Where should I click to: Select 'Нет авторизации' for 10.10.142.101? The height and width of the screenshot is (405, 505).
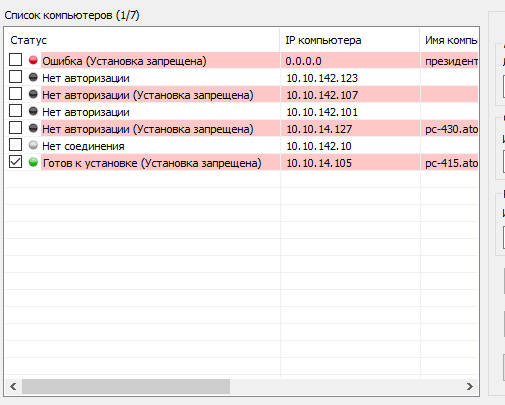point(86,112)
